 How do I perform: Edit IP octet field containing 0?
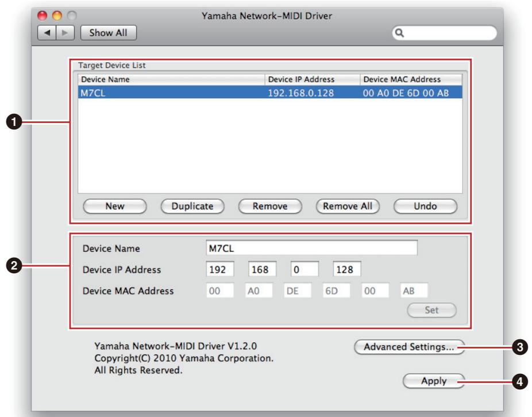tap(304, 269)
